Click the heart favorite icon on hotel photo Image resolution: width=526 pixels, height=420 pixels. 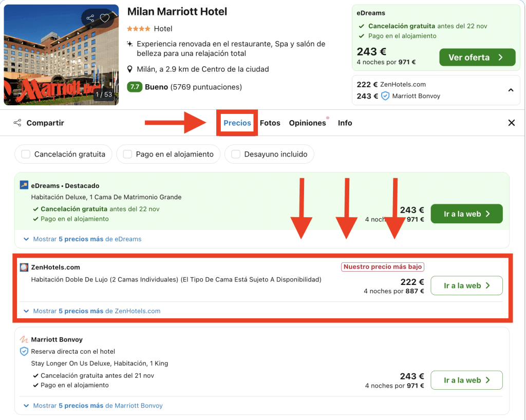[x=105, y=18]
